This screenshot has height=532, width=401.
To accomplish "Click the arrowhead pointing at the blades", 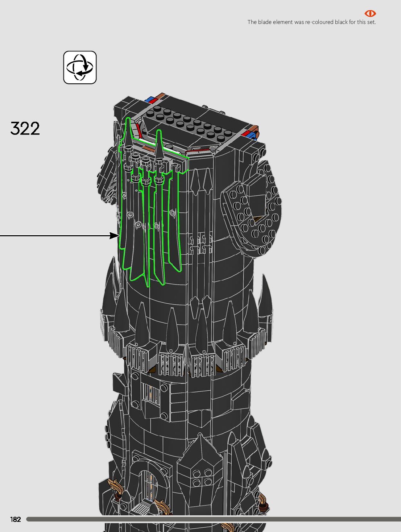I will [x=115, y=236].
